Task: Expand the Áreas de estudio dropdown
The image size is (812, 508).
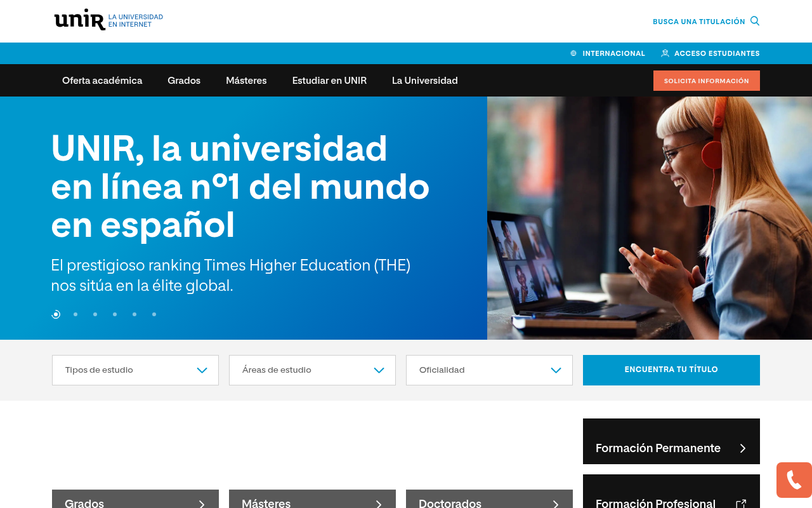Action: pos(312,370)
